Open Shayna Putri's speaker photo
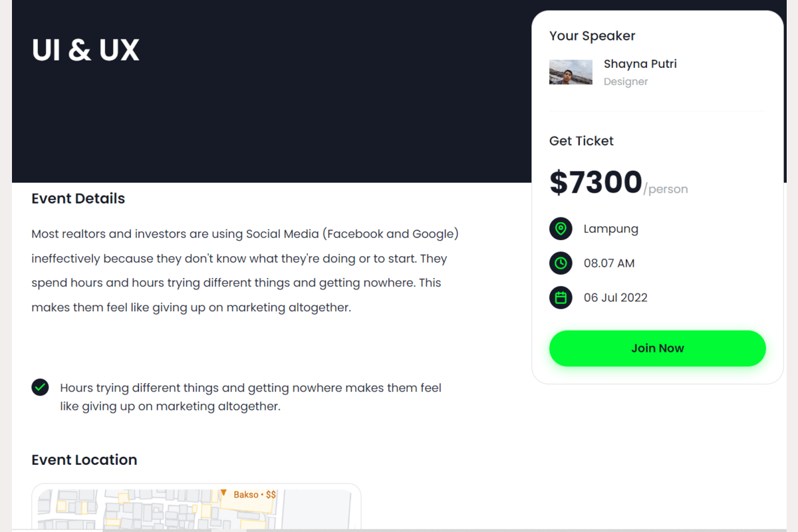 pyautogui.click(x=571, y=72)
